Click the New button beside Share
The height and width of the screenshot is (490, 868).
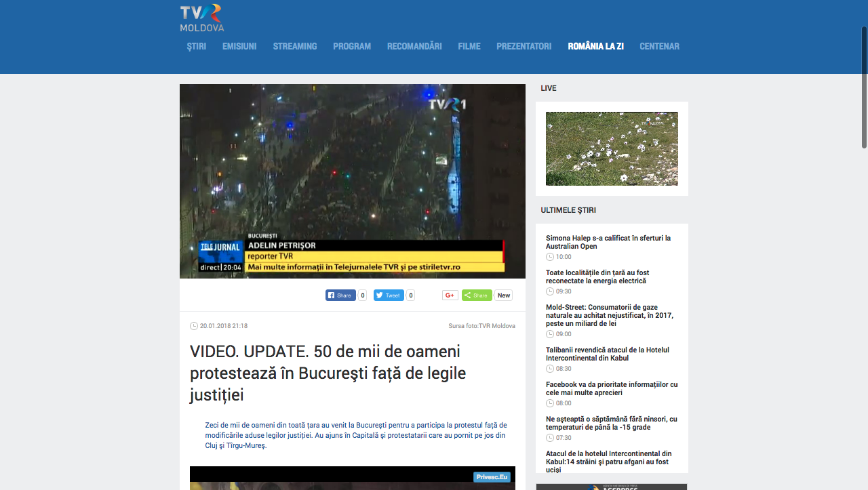point(504,295)
